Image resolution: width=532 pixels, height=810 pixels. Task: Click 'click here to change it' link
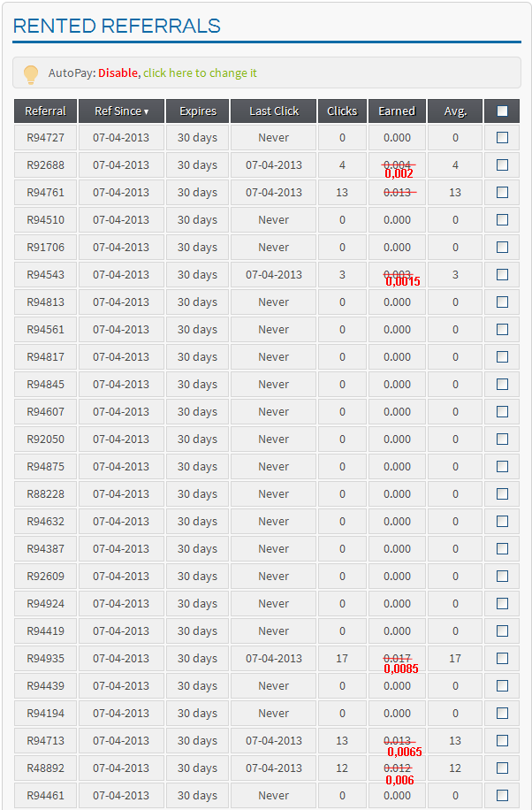click(200, 73)
